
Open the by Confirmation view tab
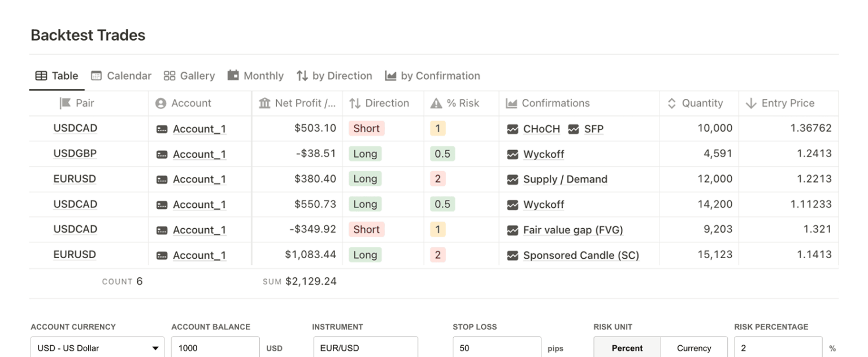[433, 76]
